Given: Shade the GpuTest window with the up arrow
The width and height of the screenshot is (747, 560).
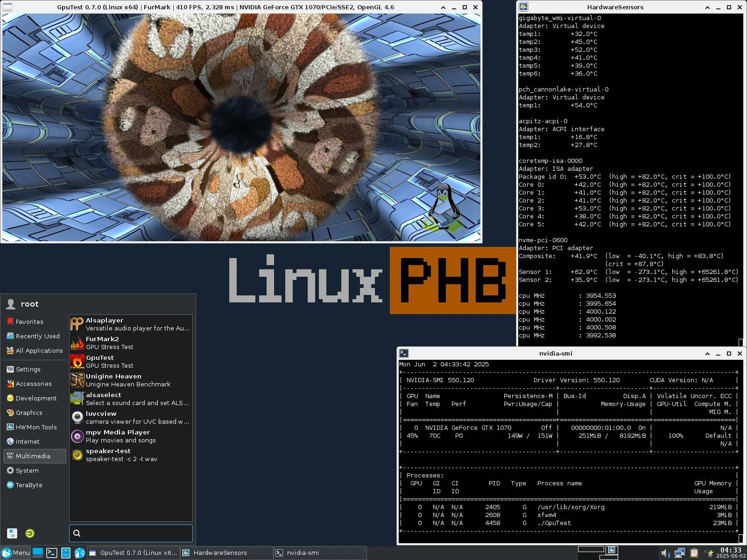Looking at the screenshot, I should [443, 7].
